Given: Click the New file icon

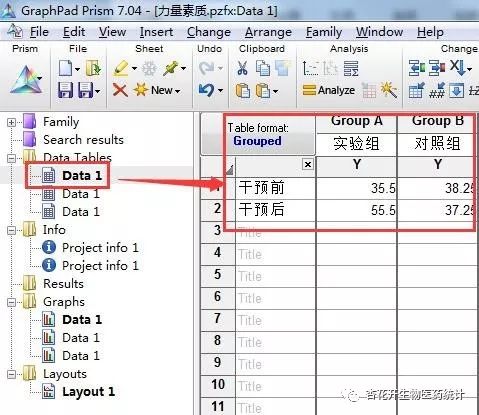Looking at the screenshot, I should point(65,68).
